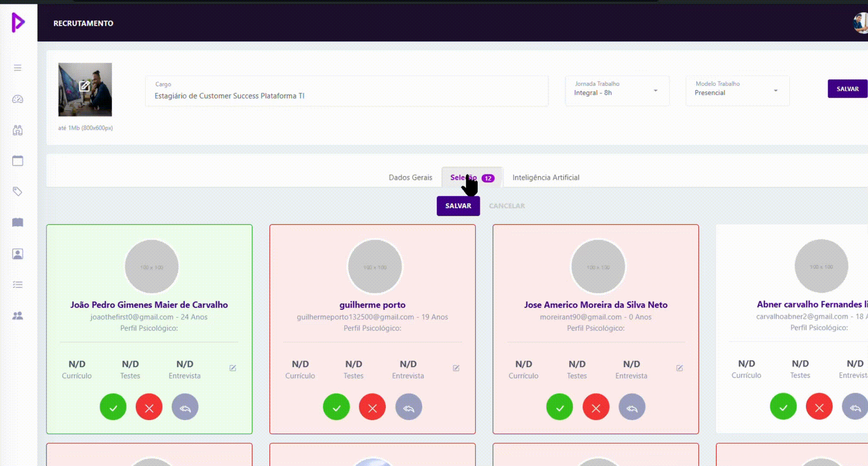Open the book icon in sidebar

pyautogui.click(x=18, y=223)
